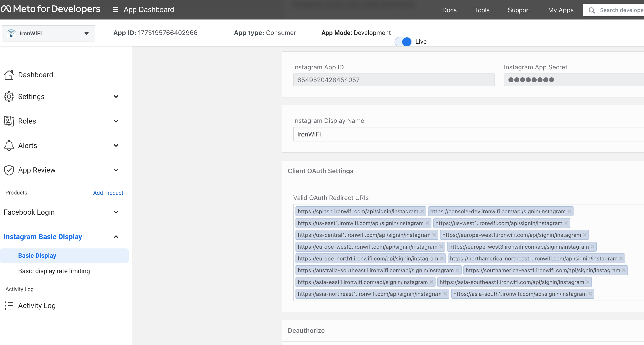The height and width of the screenshot is (345, 644).
Task: Click the App type Consumer label
Action: click(265, 33)
